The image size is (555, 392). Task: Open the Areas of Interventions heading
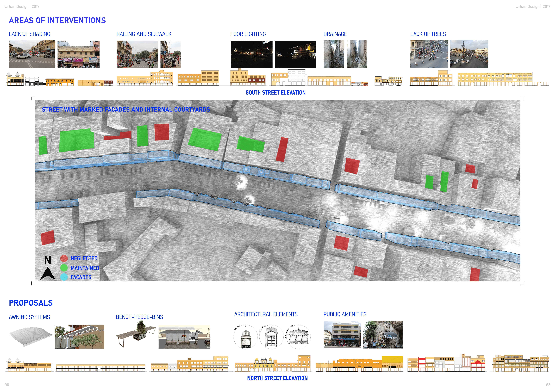[57, 20]
